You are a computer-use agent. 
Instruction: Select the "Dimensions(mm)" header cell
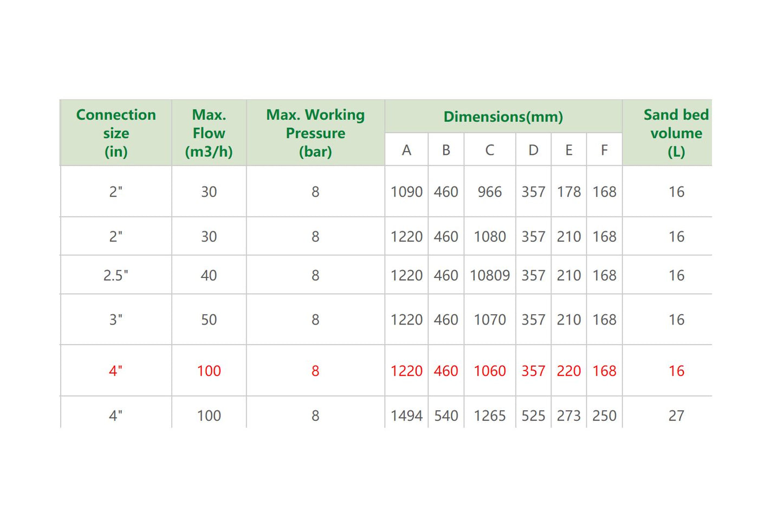503,116
